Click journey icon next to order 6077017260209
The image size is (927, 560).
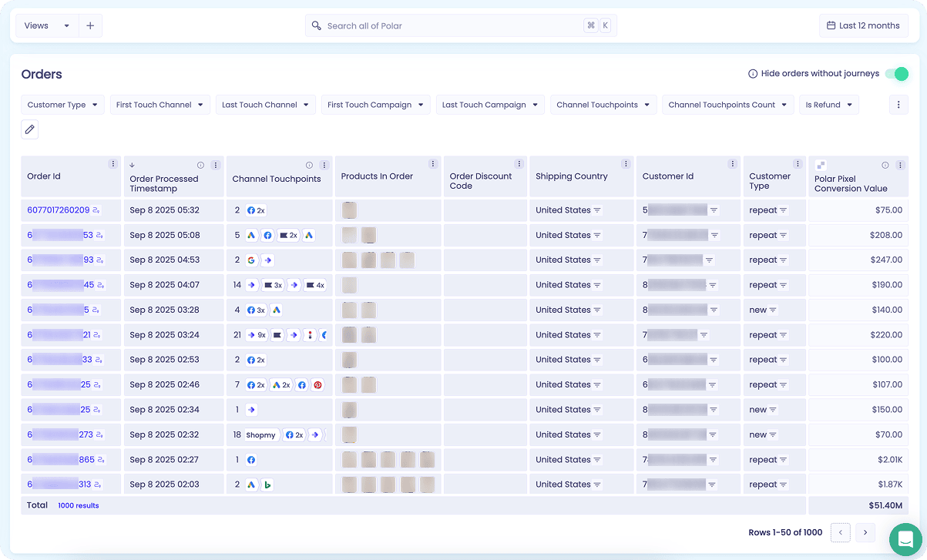coord(97,210)
